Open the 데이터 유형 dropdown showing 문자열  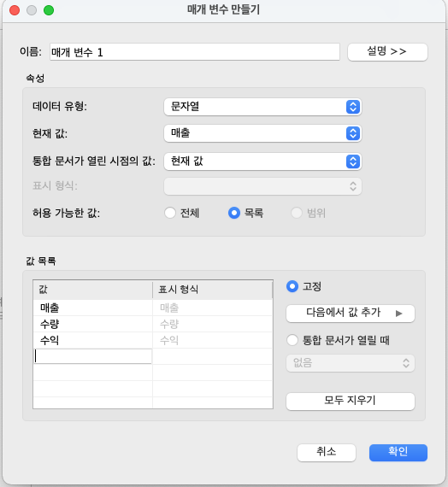point(262,107)
